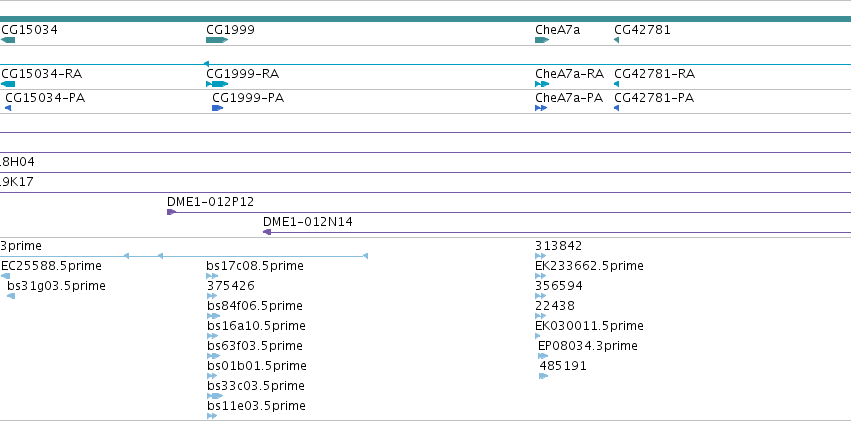
Task: Click the CG1999 gene arrow glyph
Action: 217,40
